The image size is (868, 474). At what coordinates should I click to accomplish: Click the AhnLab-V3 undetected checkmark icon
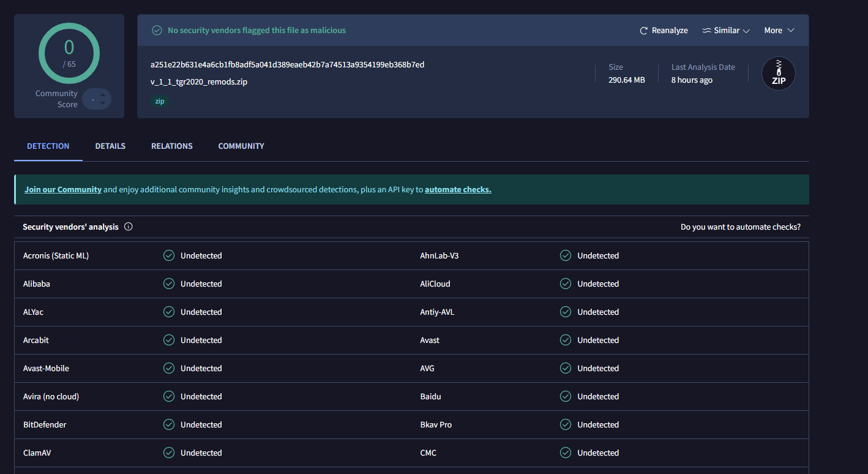pos(566,255)
